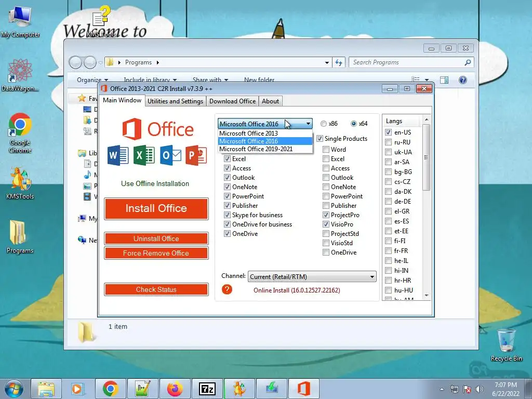Open the Organize menu in Explorer
Screen dimensions: 532x399
pos(92,79)
